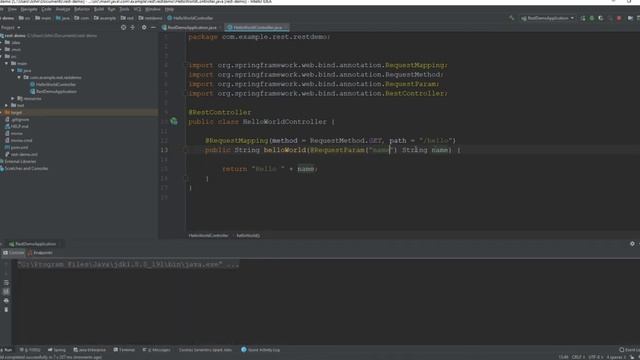Switch to Console tab in Run panel

14,253
